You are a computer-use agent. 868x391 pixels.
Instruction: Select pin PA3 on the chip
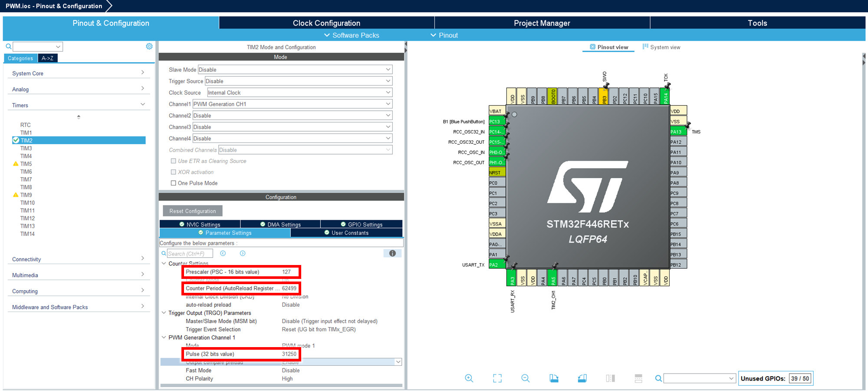(512, 278)
